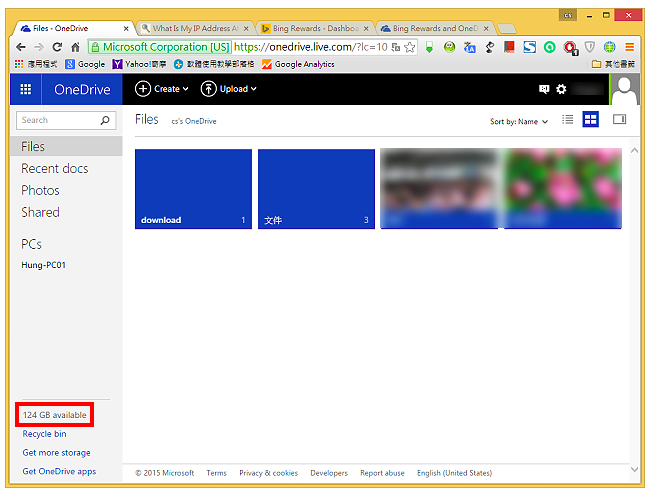Image resolution: width=648 pixels, height=493 pixels.
Task: Click Privacy & cookies footer link
Action: click(269, 473)
